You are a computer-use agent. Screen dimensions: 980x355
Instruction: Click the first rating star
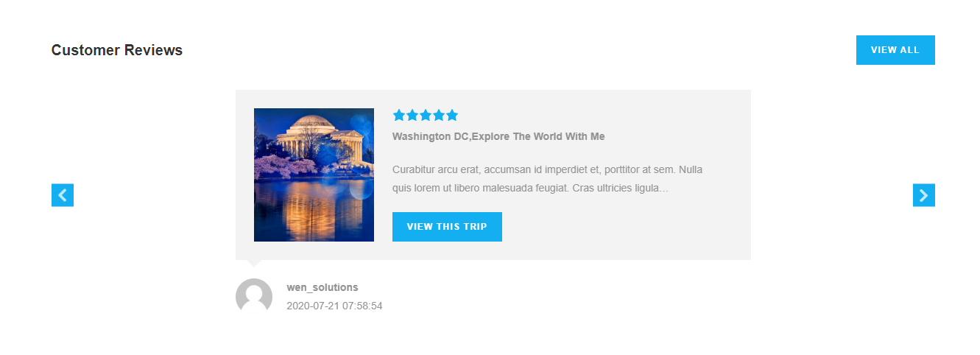pyautogui.click(x=399, y=116)
